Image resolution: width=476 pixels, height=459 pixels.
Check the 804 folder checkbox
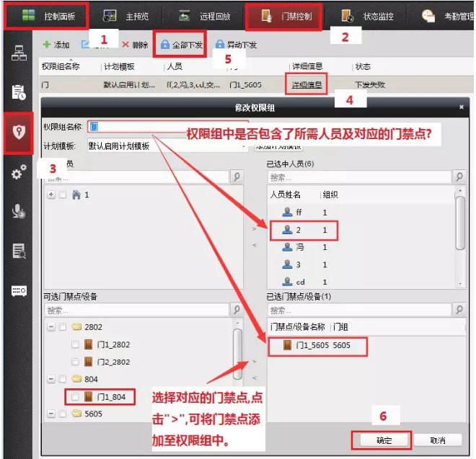click(62, 379)
